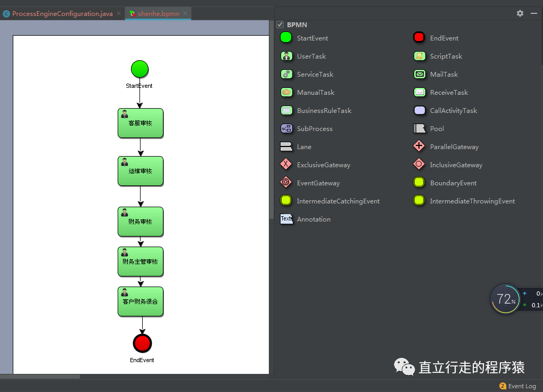Image resolution: width=543 pixels, height=392 pixels.
Task: Choose the ExclusiveGateway palette icon
Action: [286, 165]
